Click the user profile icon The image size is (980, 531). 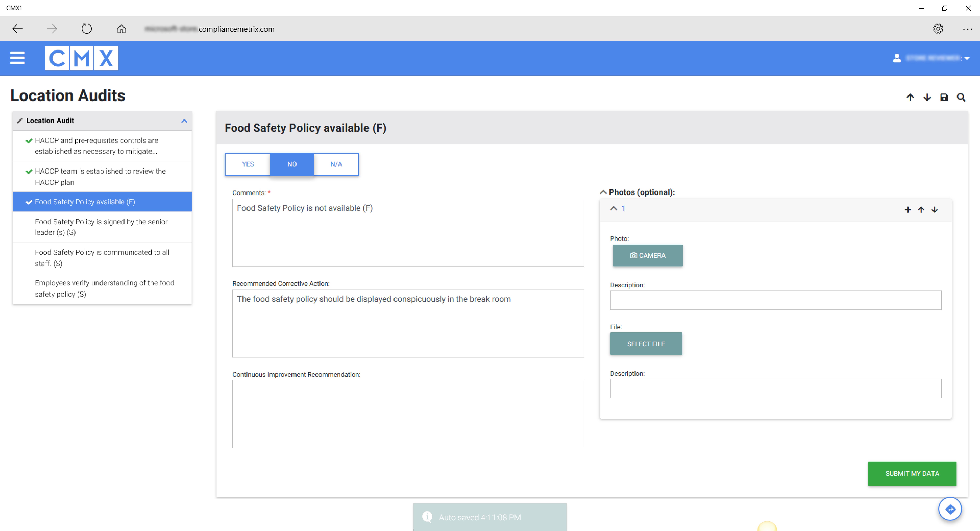pos(897,58)
